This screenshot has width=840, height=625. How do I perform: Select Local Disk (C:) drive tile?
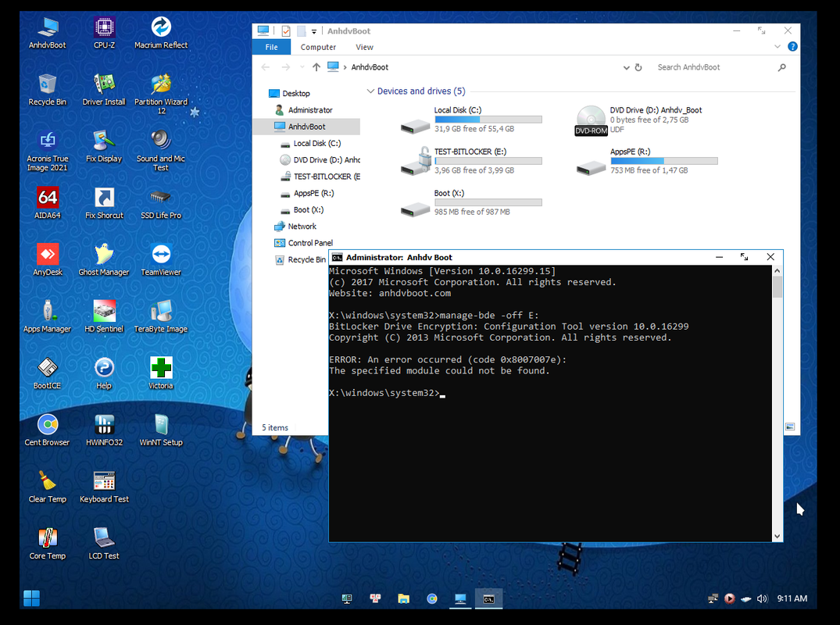point(471,120)
